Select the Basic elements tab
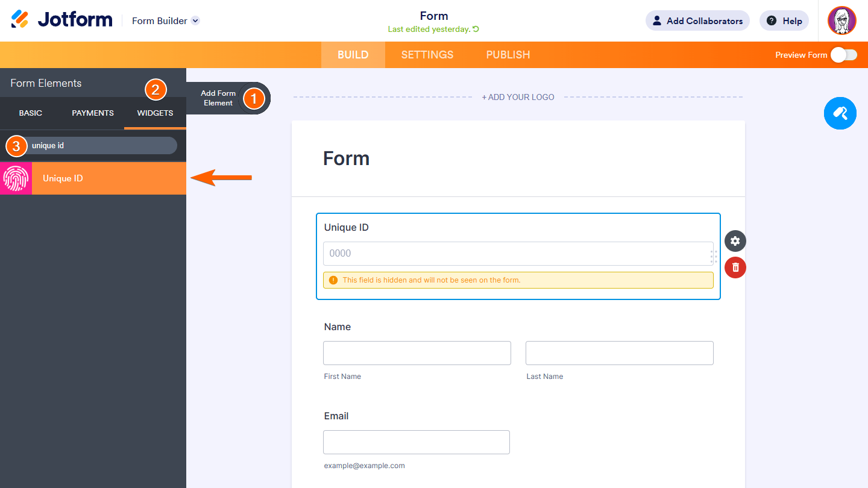868x488 pixels. [31, 113]
